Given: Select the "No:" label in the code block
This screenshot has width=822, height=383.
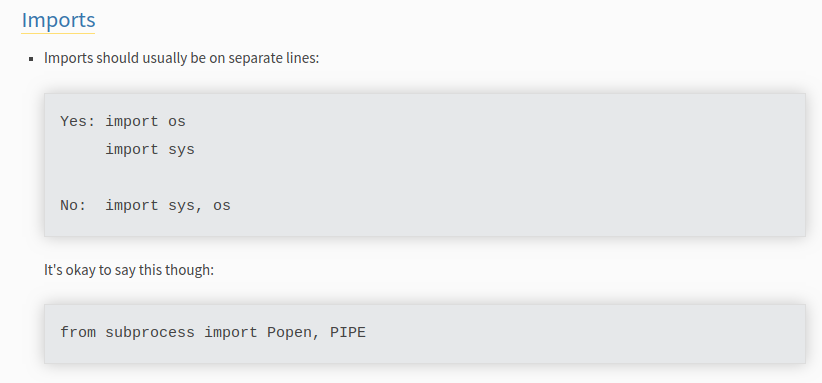Looking at the screenshot, I should coord(73,205).
